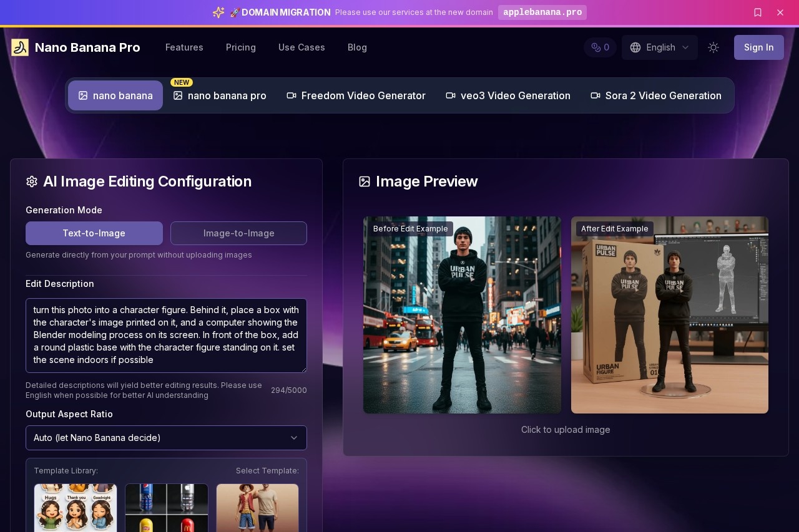
Task: Click the globe language icon
Action: [635, 47]
